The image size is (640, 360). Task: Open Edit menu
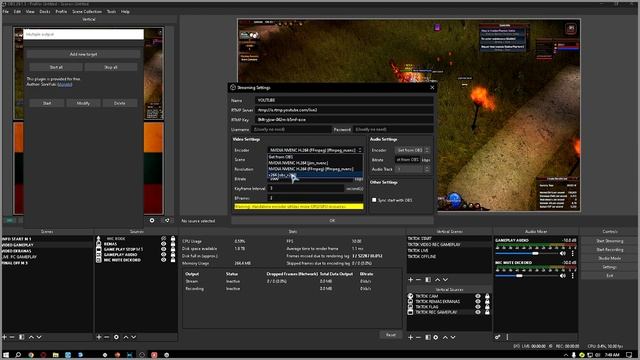17,11
